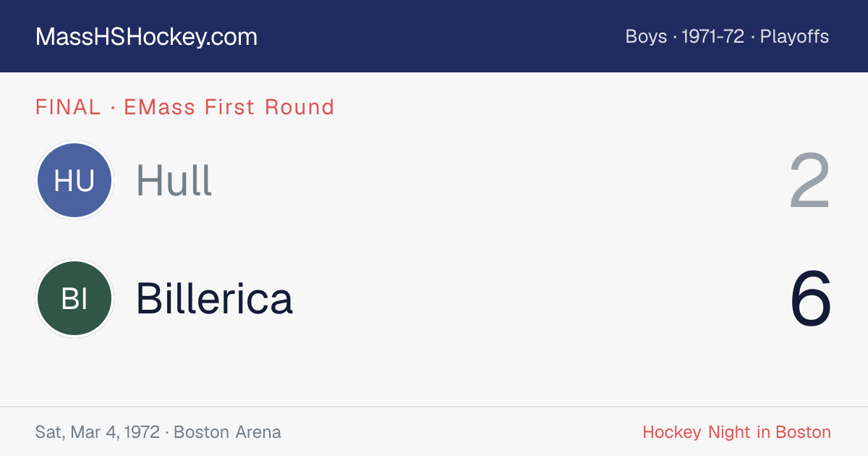Screen dimensions: 868x456
Task: Click the blue HU team badge
Action: [x=75, y=180]
